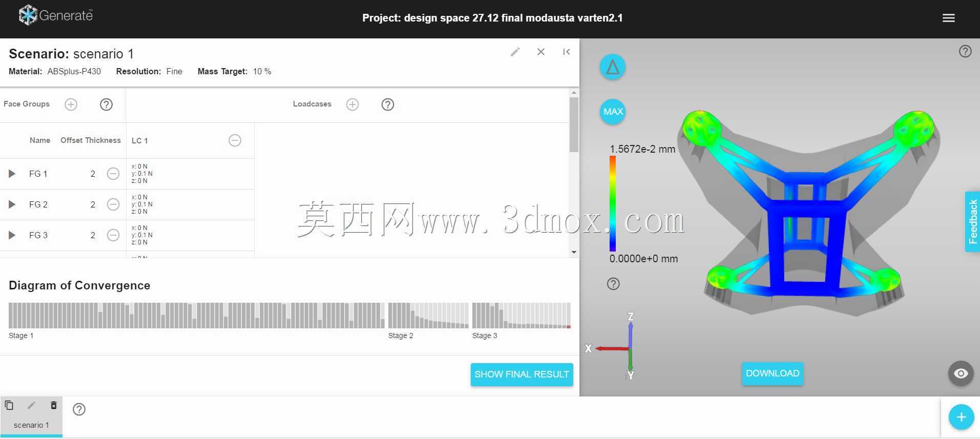Click the triangle mesh view button
980x439 pixels.
click(x=613, y=67)
